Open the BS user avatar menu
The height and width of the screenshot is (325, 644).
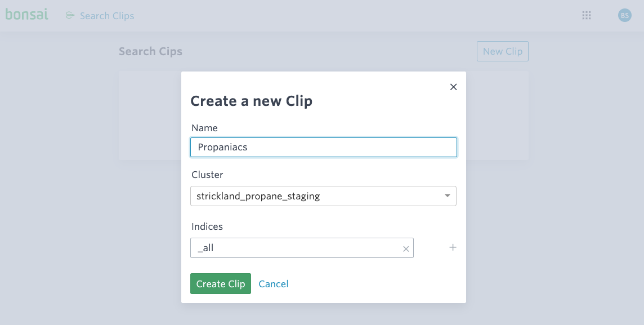click(x=624, y=15)
